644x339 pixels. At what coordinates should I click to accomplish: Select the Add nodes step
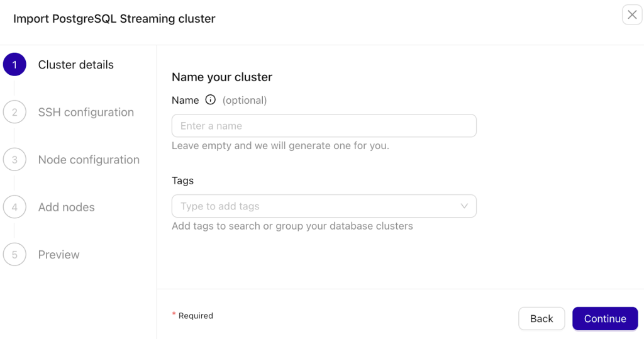pos(66,207)
